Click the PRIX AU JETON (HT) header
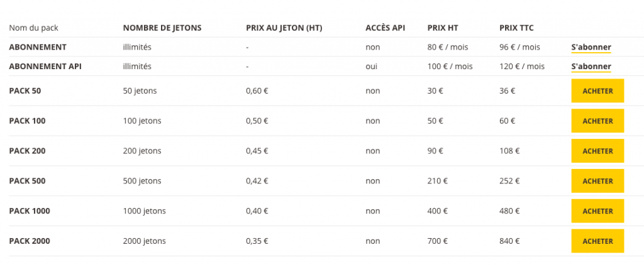 [x=284, y=28]
